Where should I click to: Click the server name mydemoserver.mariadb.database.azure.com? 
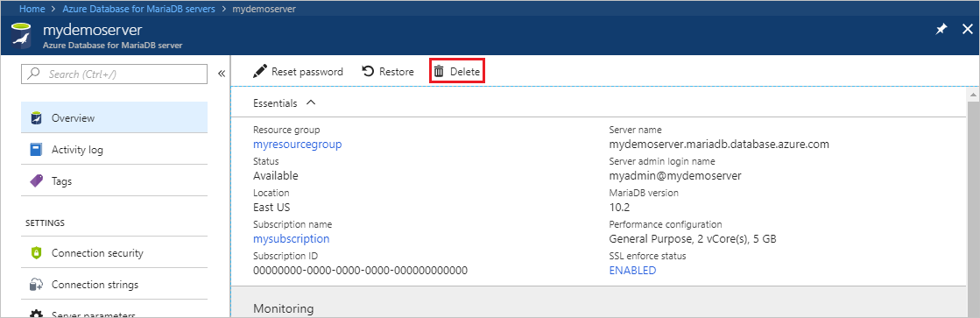tap(719, 144)
